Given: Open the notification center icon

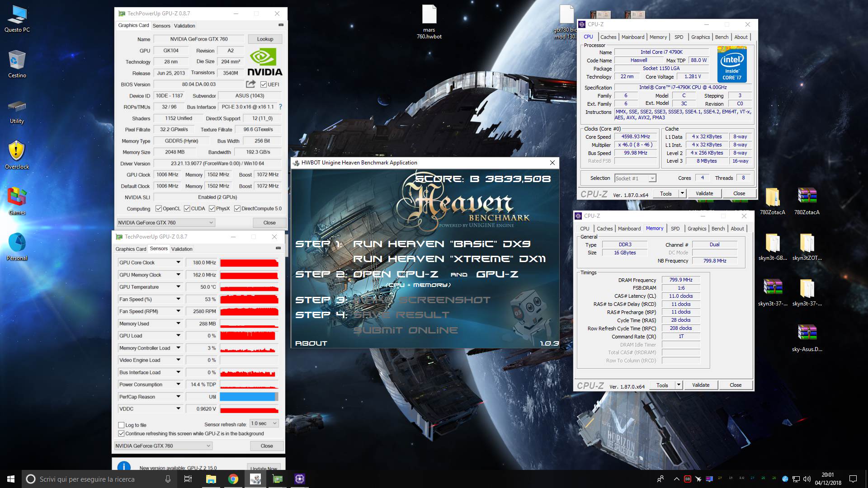Looking at the screenshot, I should (x=853, y=479).
